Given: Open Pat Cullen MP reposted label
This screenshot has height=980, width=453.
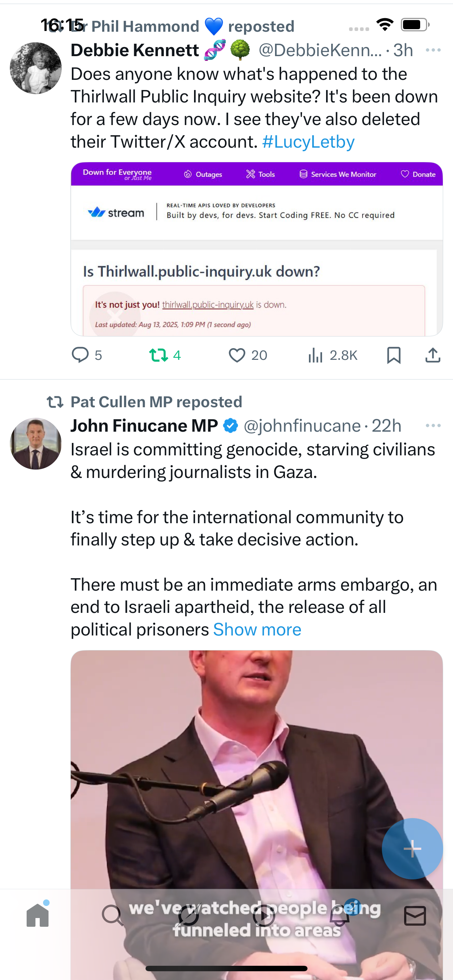Looking at the screenshot, I should pos(156,402).
